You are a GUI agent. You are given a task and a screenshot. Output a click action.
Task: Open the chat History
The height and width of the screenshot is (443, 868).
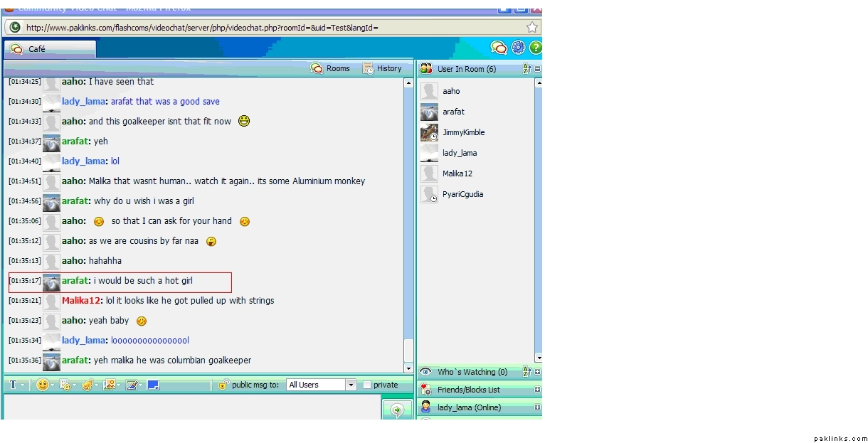coord(382,68)
